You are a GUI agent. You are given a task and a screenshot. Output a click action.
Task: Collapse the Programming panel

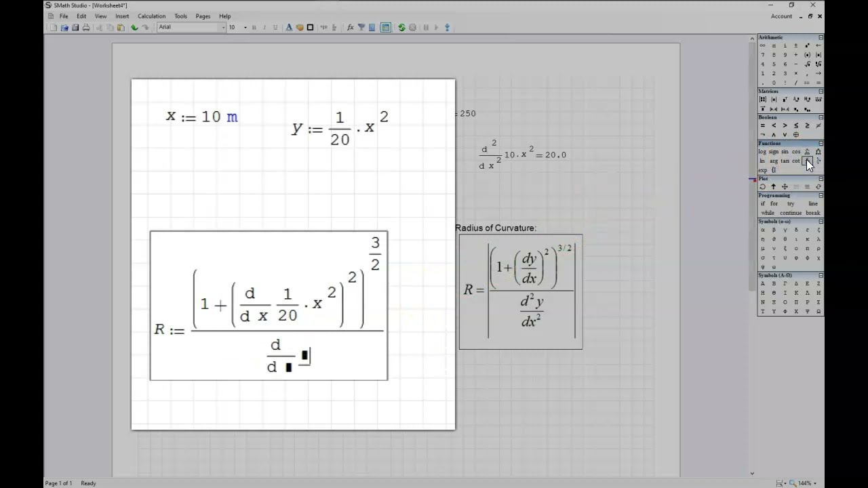click(x=821, y=195)
